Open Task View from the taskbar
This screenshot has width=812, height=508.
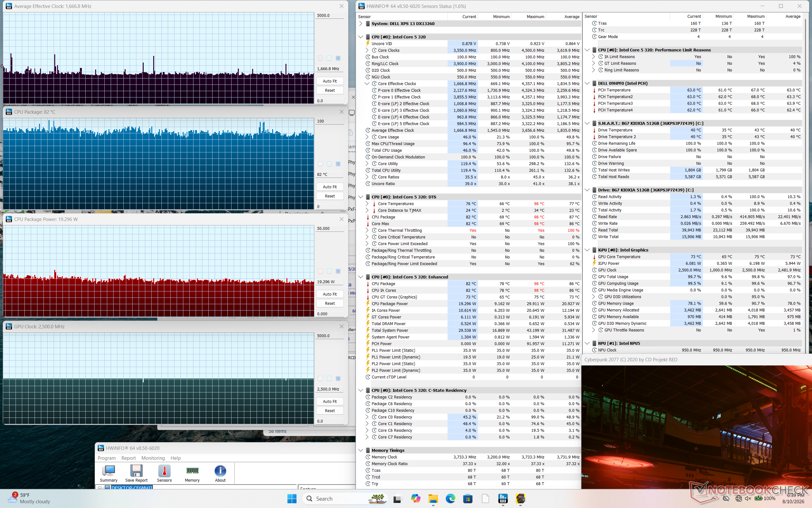398,498
